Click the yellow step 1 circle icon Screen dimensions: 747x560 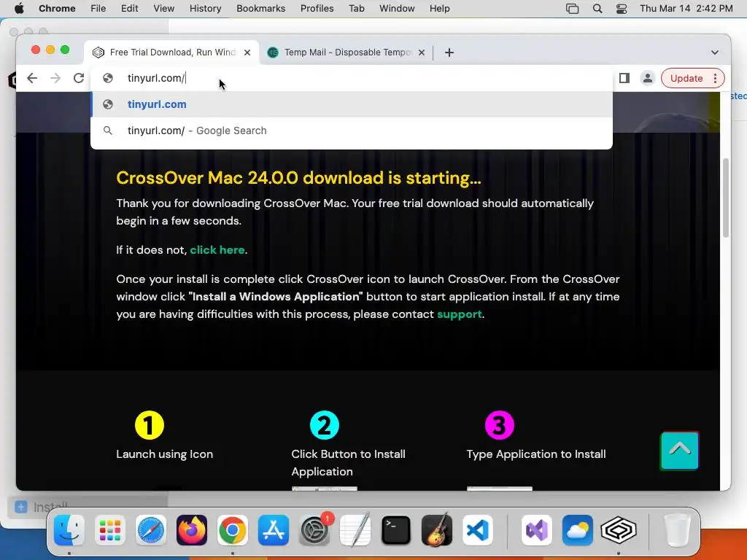point(150,425)
